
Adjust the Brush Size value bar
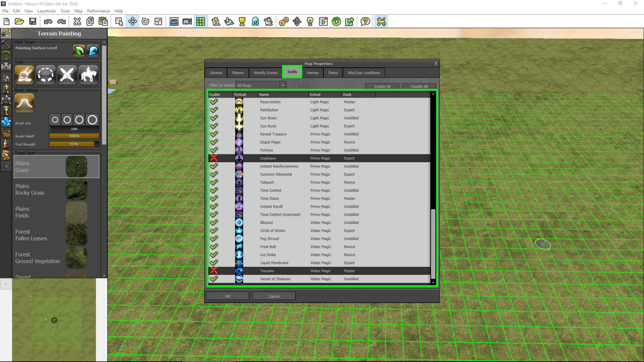point(74,129)
